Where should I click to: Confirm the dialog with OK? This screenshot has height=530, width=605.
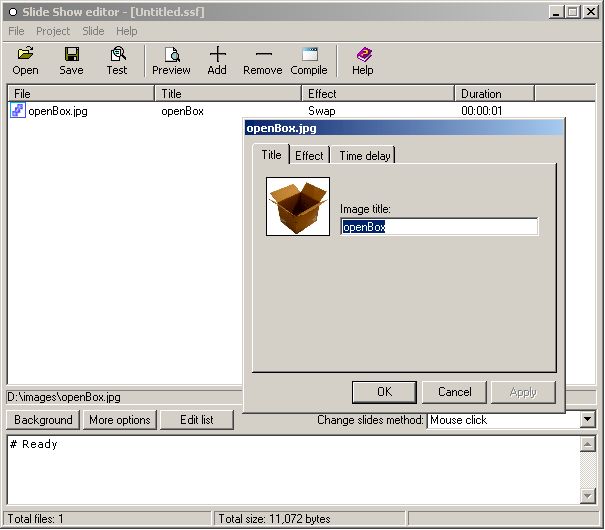coord(384,392)
